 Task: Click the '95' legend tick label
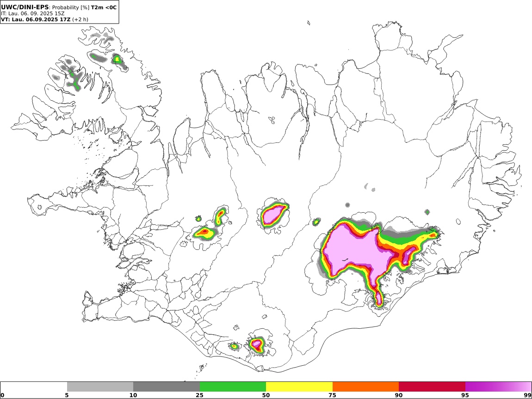465,395
